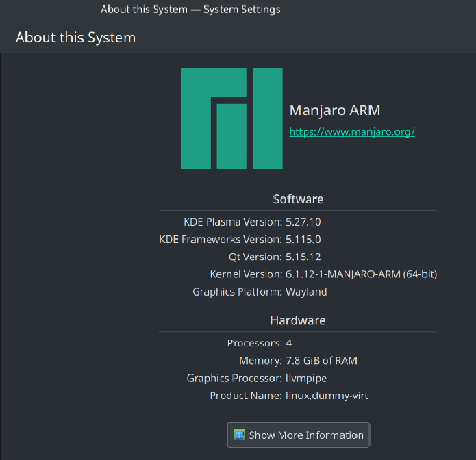The height and width of the screenshot is (460, 476).
Task: Click the Software section heading
Action: (298, 199)
